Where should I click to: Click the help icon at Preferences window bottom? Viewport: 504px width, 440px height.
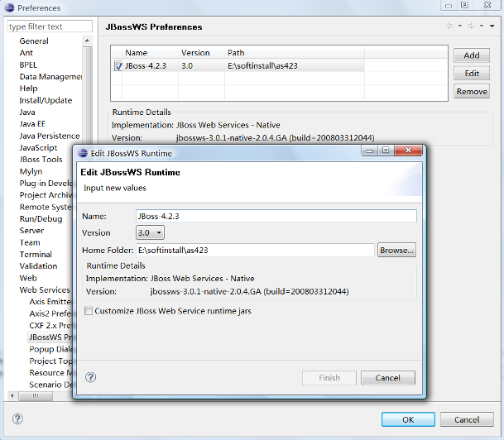tap(17, 418)
